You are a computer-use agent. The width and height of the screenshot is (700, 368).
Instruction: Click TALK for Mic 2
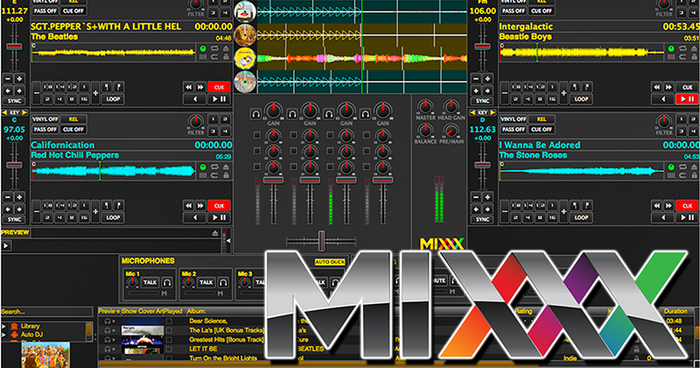pos(206,282)
